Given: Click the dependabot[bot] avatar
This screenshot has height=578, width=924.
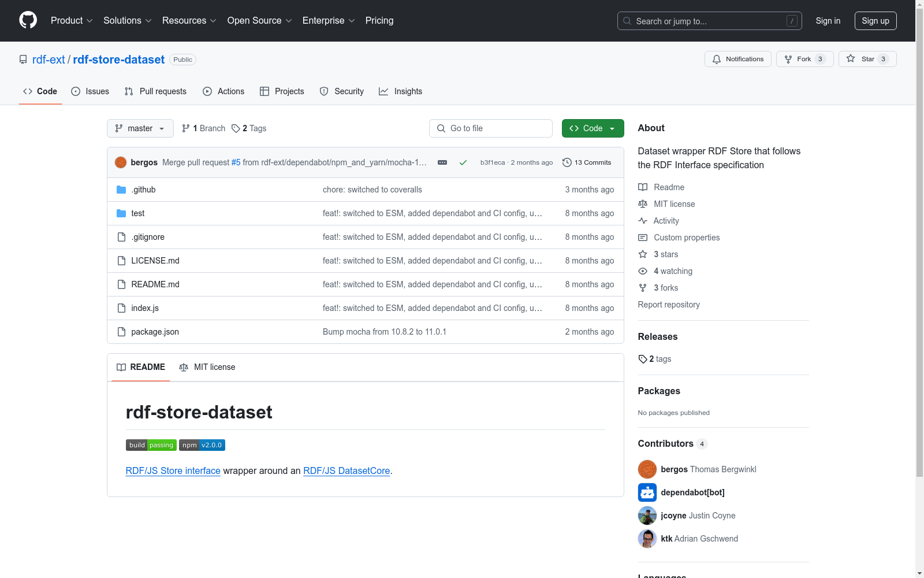Looking at the screenshot, I should tap(647, 492).
